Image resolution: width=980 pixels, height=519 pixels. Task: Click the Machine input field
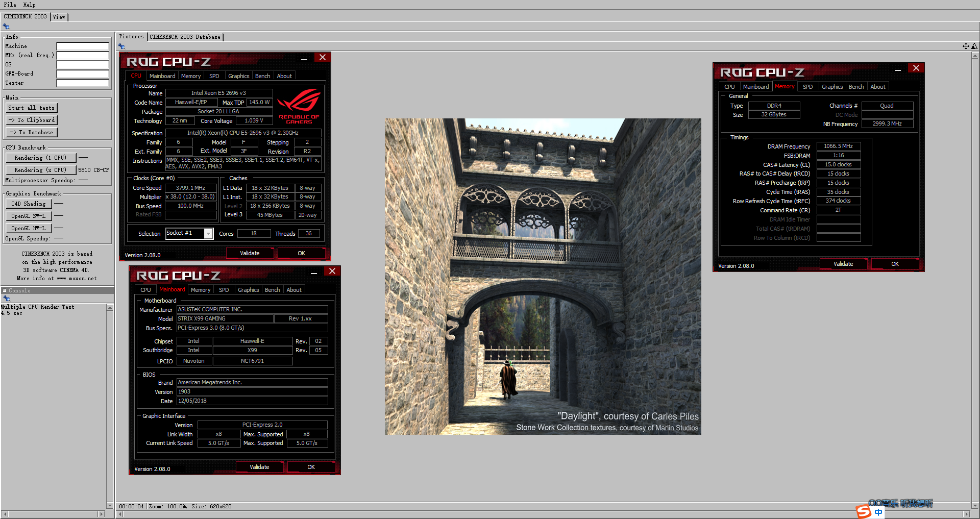tap(83, 46)
